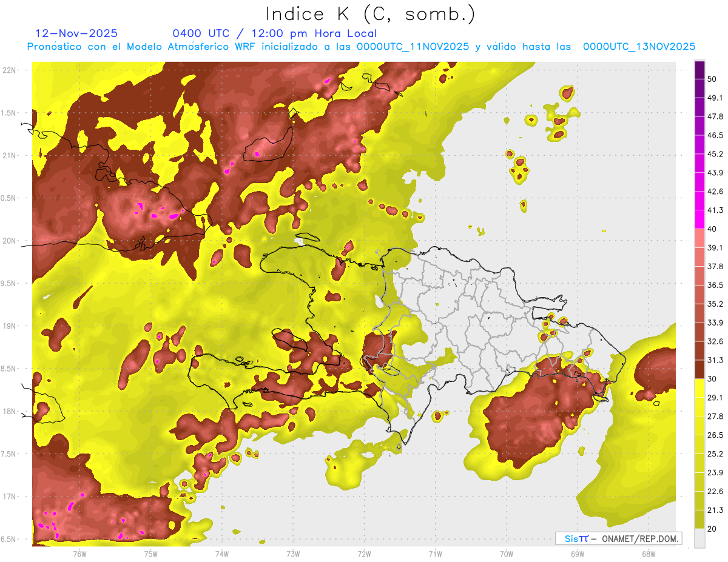
Task: Pick the magenta swatch between 40 and 41.3
Action: [x=699, y=219]
